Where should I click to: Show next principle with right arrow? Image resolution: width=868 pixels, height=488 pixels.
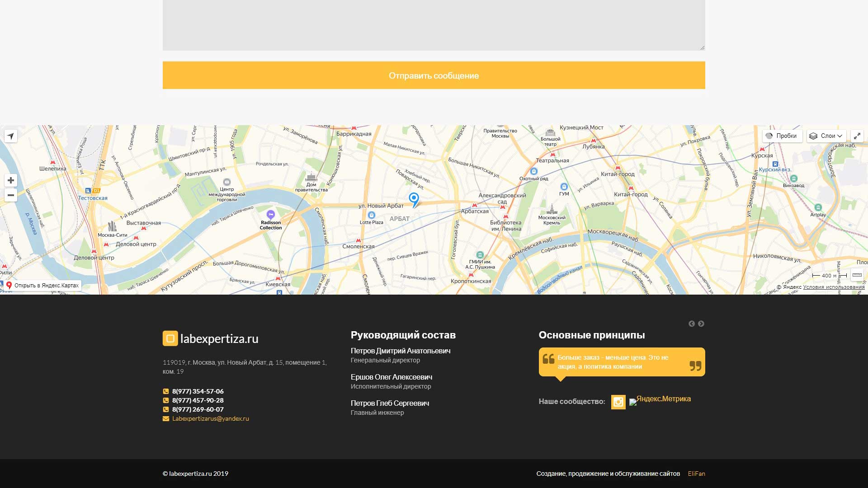pos(701,324)
